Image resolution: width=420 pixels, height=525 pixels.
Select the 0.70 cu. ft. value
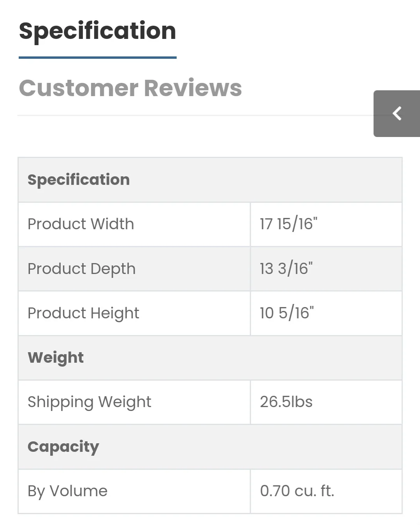click(297, 491)
